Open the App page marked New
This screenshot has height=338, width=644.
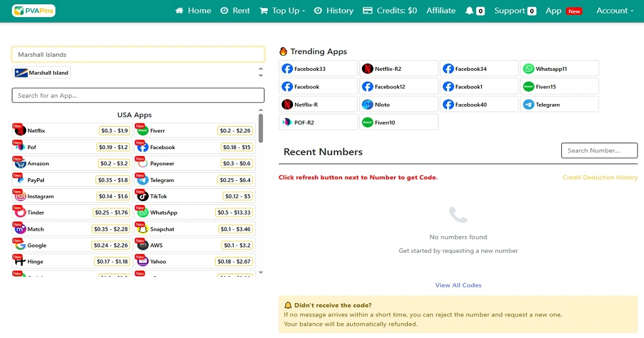(x=564, y=11)
